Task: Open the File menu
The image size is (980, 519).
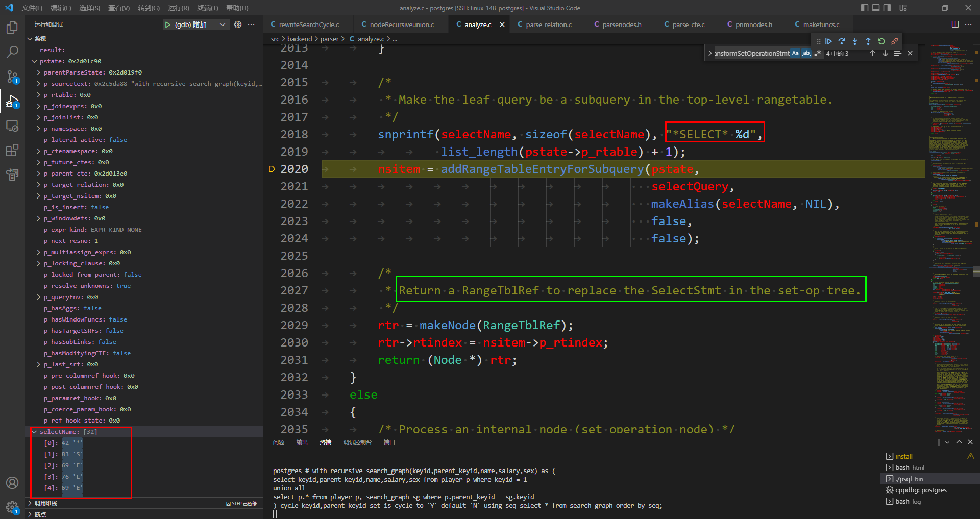Action: click(x=32, y=8)
